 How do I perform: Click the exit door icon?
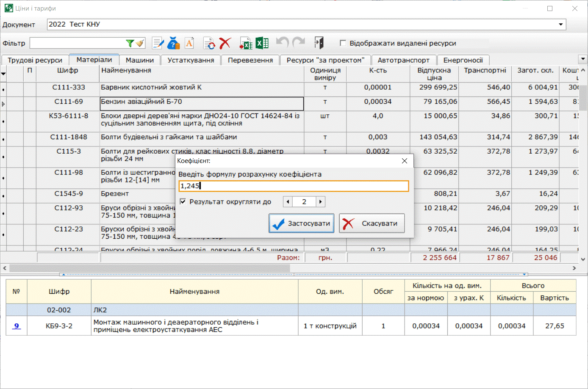point(319,43)
